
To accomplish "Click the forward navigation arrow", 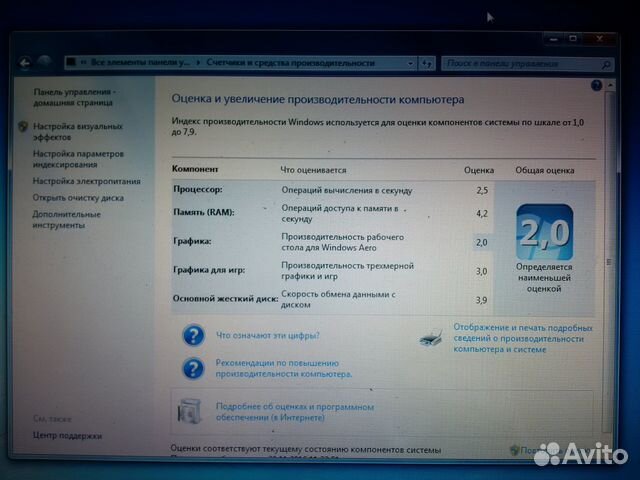I will 44,62.
